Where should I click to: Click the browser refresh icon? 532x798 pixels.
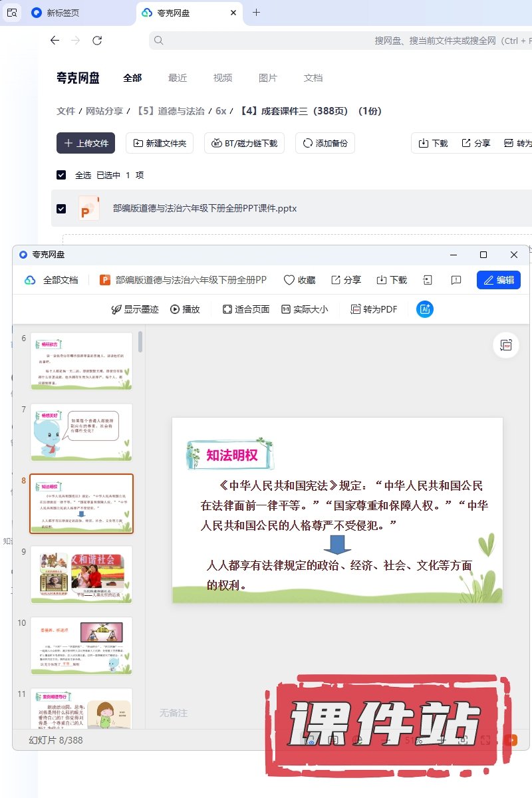[x=97, y=41]
